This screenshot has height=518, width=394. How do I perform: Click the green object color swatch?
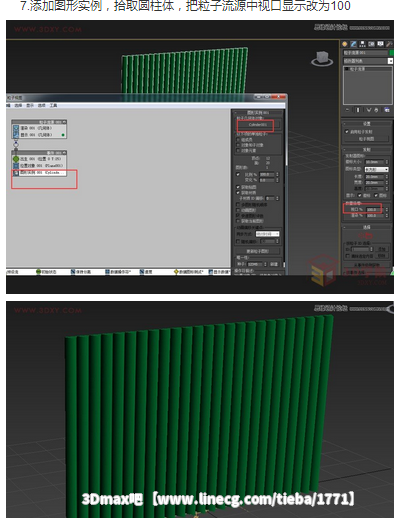coord(392,53)
